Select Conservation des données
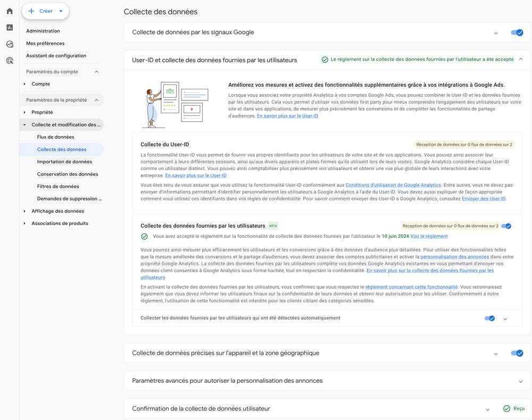 pyautogui.click(x=68, y=174)
